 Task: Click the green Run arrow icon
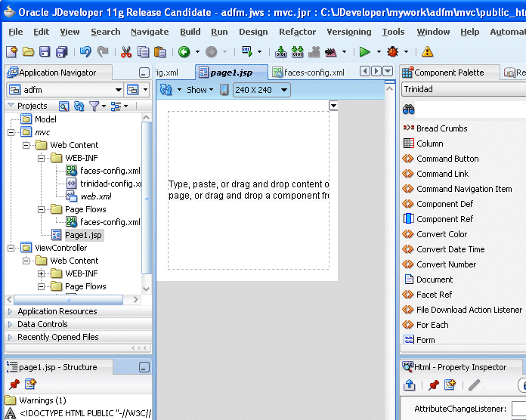[x=364, y=52]
